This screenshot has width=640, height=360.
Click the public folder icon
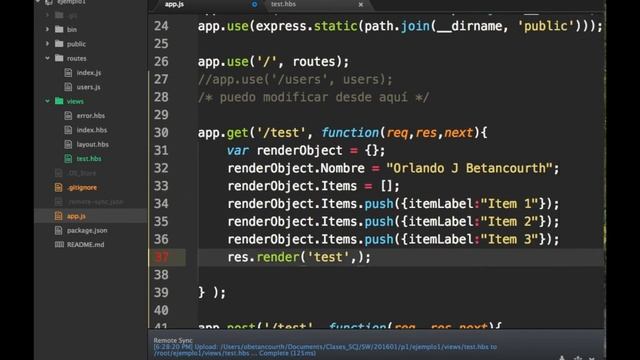[x=59, y=43]
